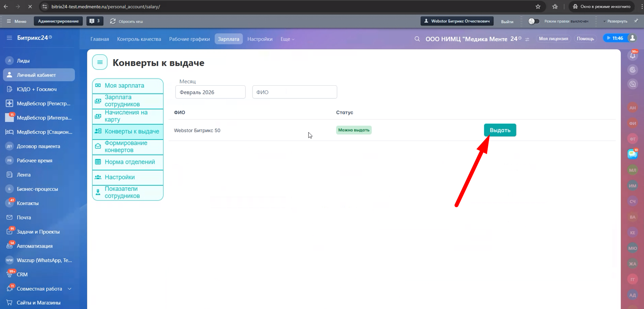644x309 pixels.
Task: Collapse the Битрикс24 left sidebar menu icon
Action: pos(10,38)
